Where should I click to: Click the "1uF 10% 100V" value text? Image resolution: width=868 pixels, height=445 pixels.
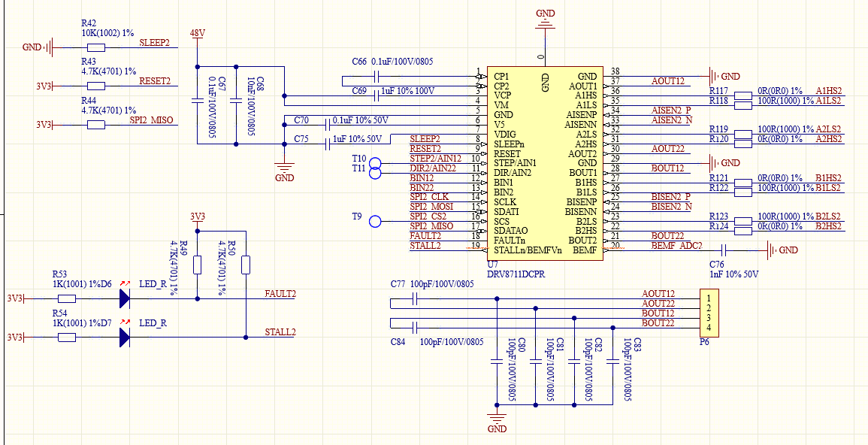407,91
